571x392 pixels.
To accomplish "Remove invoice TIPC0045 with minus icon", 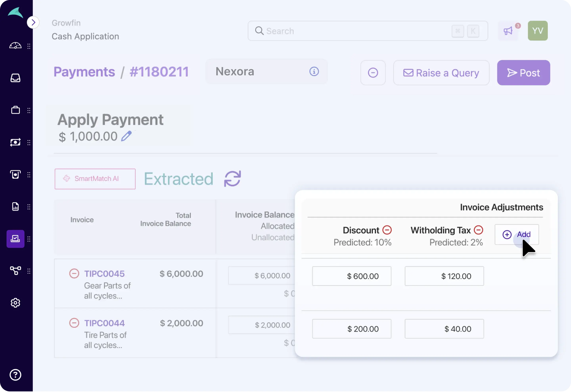I will (x=74, y=273).
